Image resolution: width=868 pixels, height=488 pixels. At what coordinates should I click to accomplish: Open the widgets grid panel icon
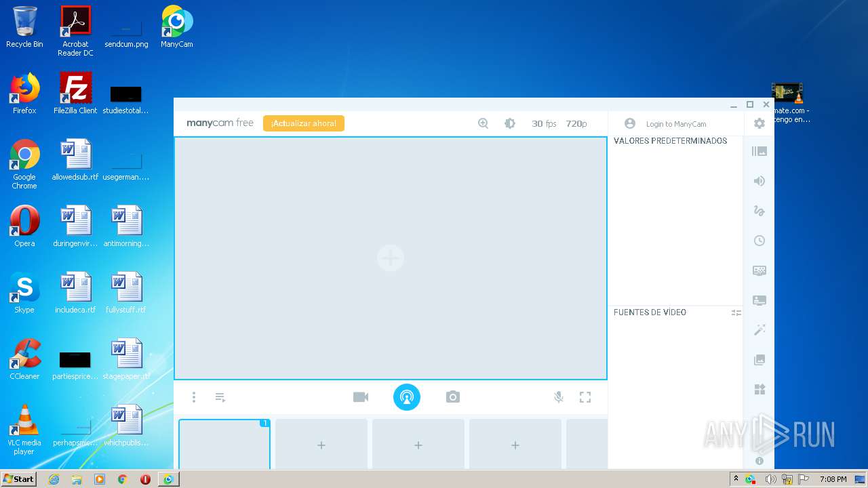759,389
